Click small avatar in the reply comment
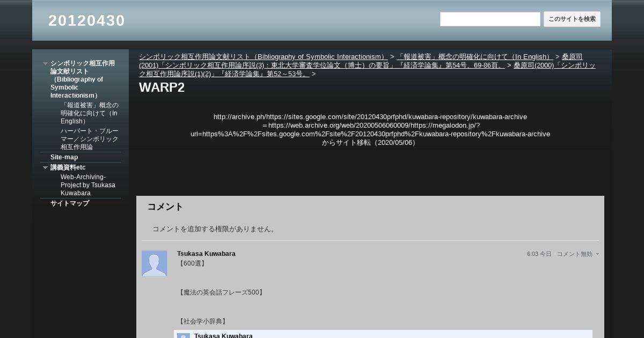Viewport: 644px width, 338px height. click(184, 336)
